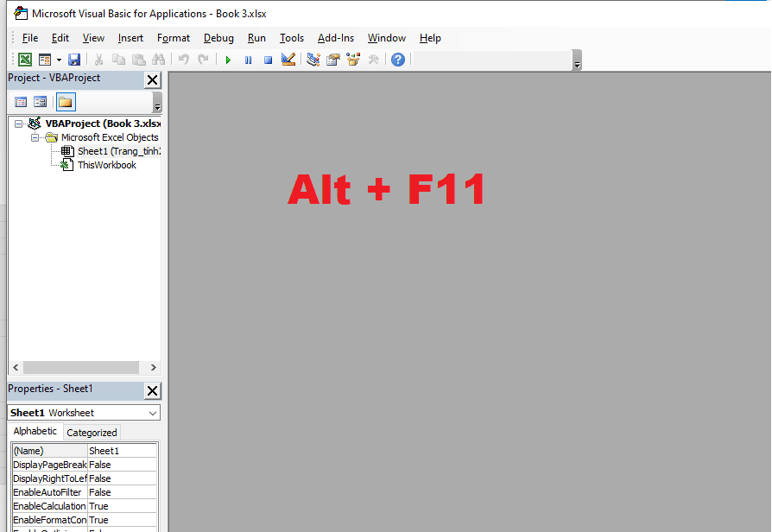Open the Edit menu
This screenshot has height=532, width=772.
click(60, 38)
